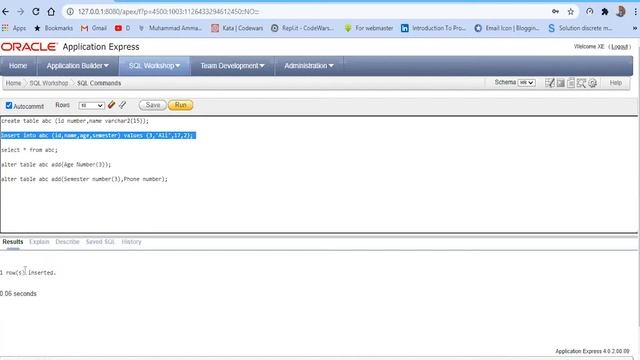Open the browser extensions puzzle icon
The image size is (640, 360).
(x=605, y=12)
